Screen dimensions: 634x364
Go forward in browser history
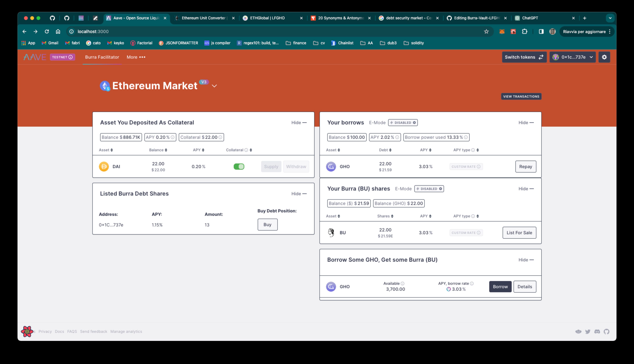tap(36, 32)
